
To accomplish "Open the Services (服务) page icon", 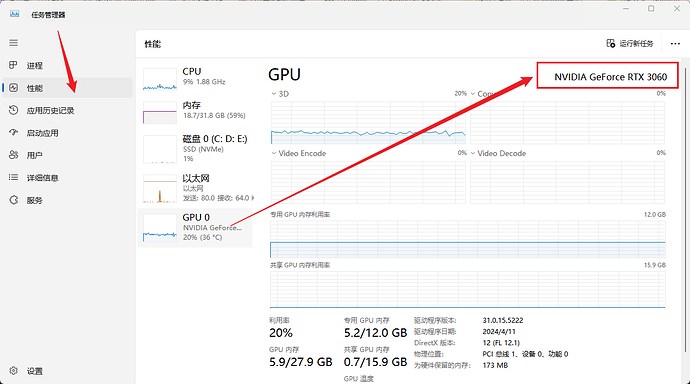I will pos(14,200).
